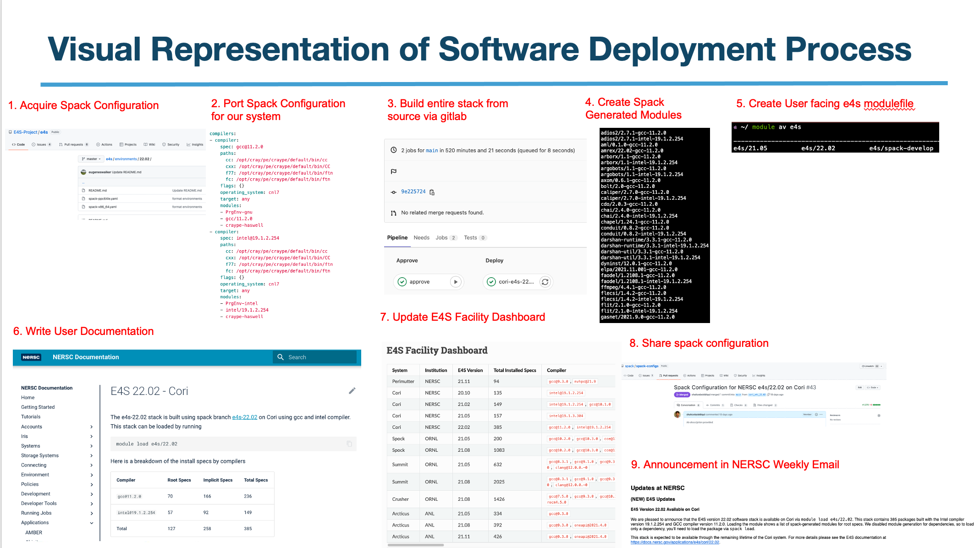Open README.md in the 22.02 folder
980x548 pixels.
98,191
